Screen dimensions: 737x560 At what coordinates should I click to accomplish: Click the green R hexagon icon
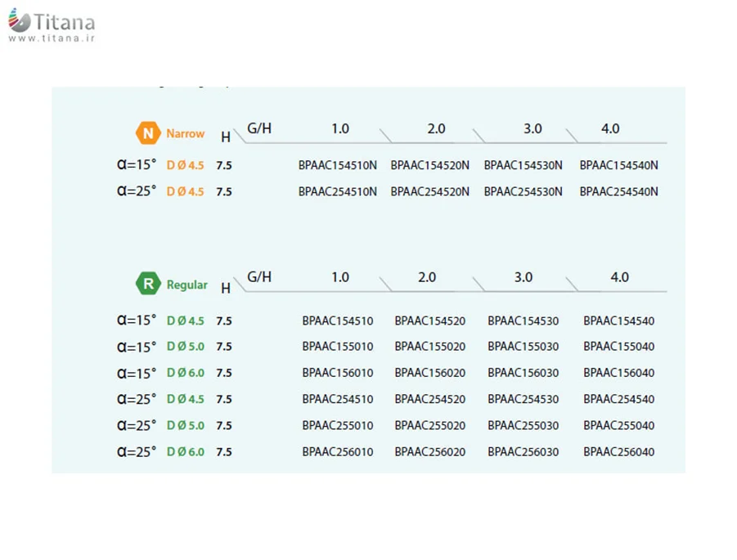pos(147,284)
